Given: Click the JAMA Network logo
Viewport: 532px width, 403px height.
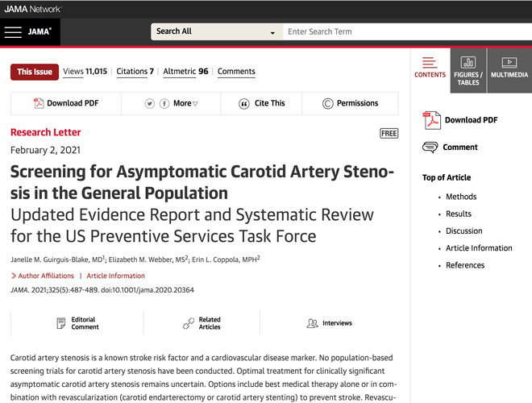Looking at the screenshot, I should tap(32, 9).
